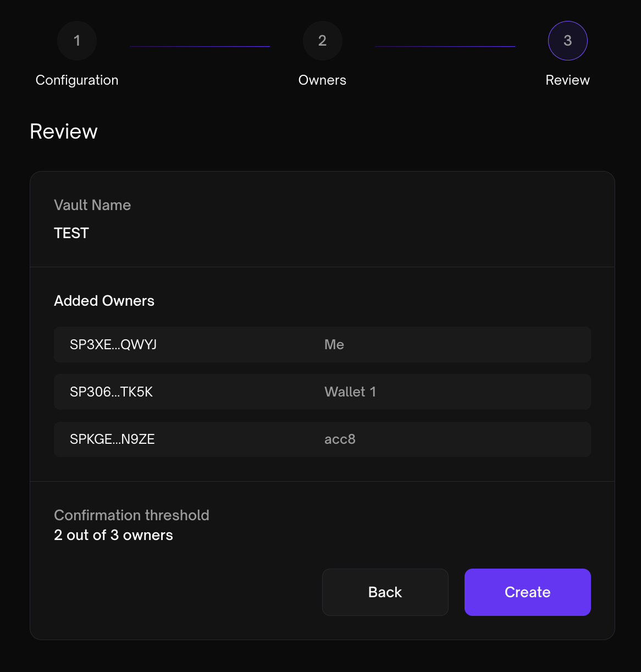The height and width of the screenshot is (672, 641).
Task: Click the step 2 circle
Action: (322, 41)
